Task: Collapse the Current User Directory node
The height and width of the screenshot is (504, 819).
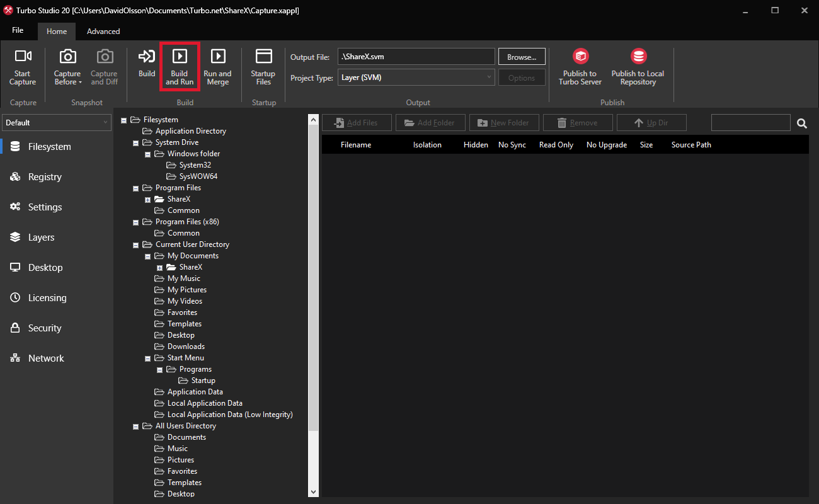Action: [135, 244]
